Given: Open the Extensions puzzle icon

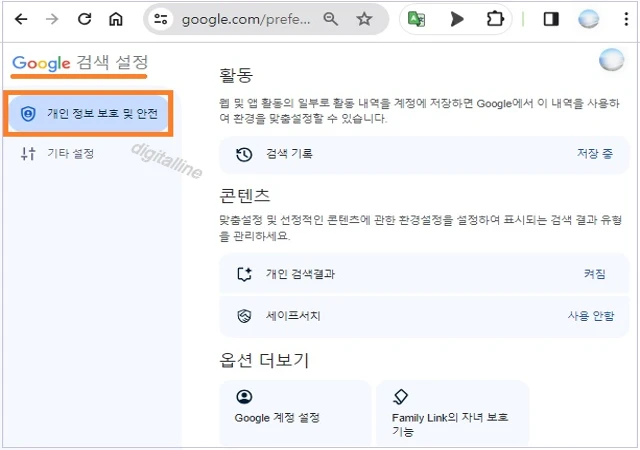Looking at the screenshot, I should coord(495,19).
